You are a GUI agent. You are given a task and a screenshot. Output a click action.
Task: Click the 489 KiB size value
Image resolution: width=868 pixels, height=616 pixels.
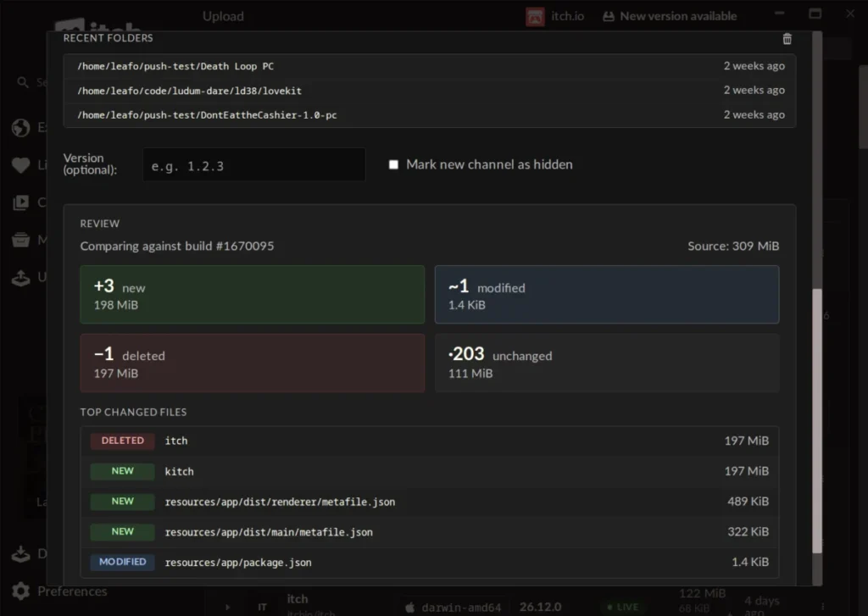coord(748,502)
